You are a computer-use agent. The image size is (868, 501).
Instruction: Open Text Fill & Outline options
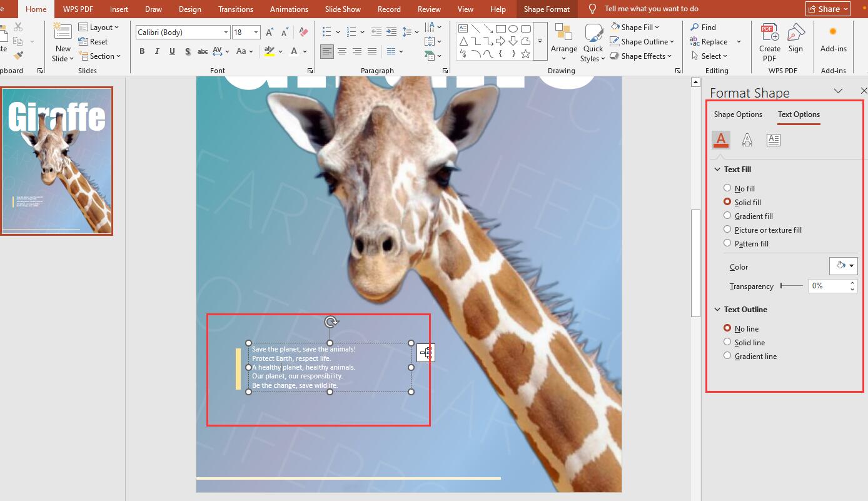tap(721, 139)
